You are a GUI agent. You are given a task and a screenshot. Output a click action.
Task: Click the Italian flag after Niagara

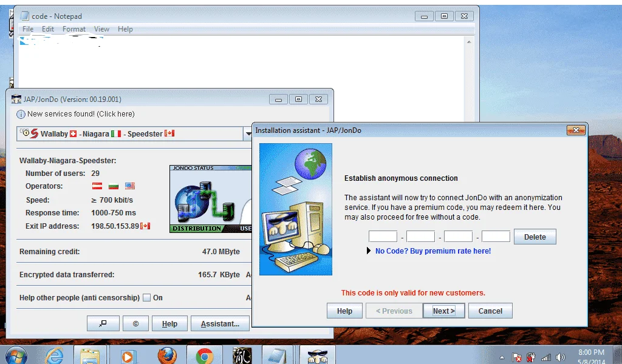click(x=116, y=134)
